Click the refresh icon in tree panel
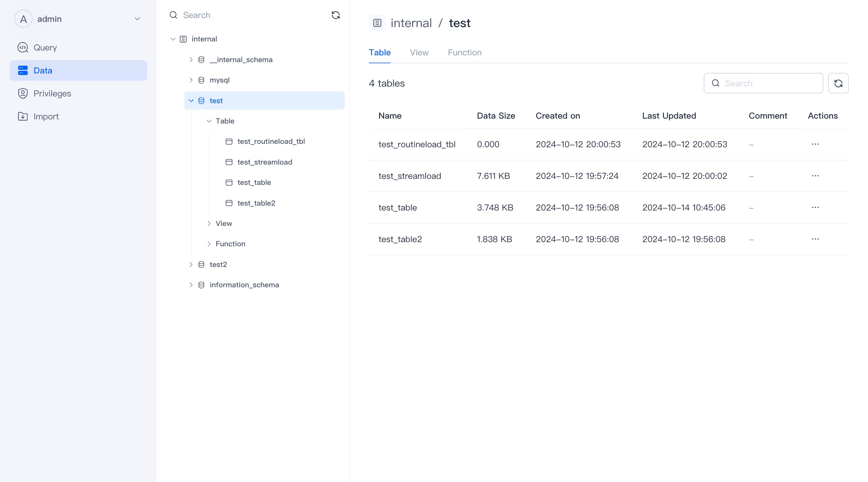The image size is (868, 482). (x=335, y=15)
